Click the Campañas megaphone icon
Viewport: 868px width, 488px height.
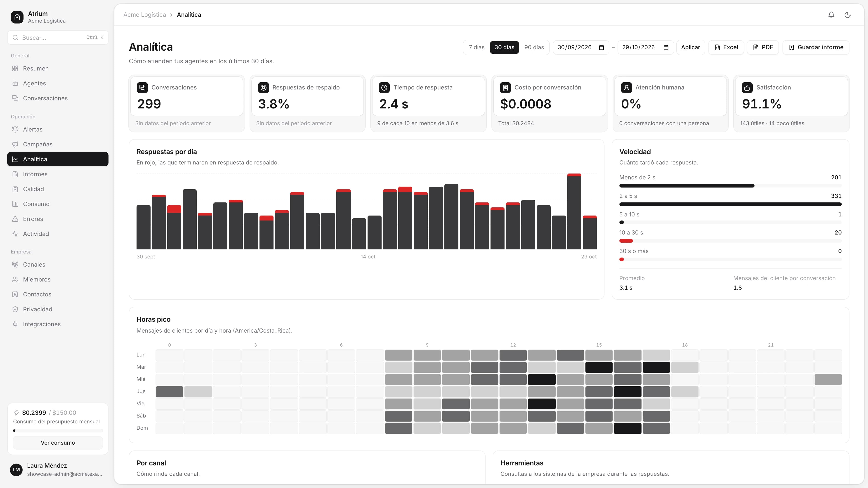pos(15,144)
